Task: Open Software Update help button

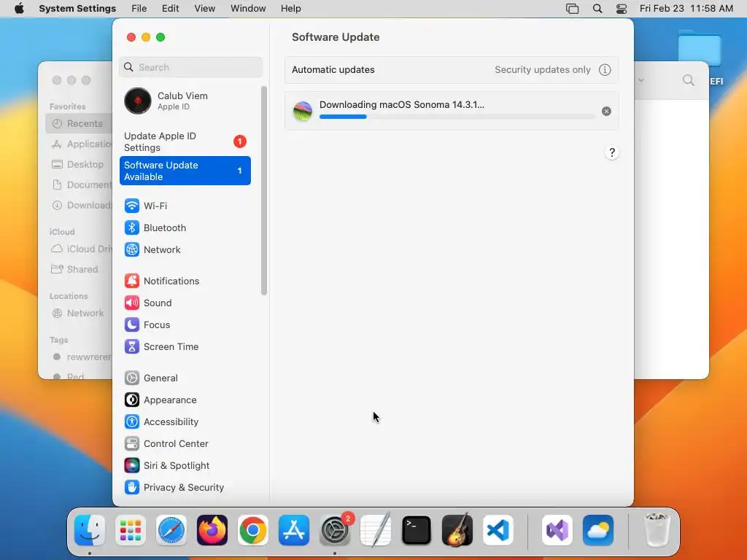Action: click(612, 153)
